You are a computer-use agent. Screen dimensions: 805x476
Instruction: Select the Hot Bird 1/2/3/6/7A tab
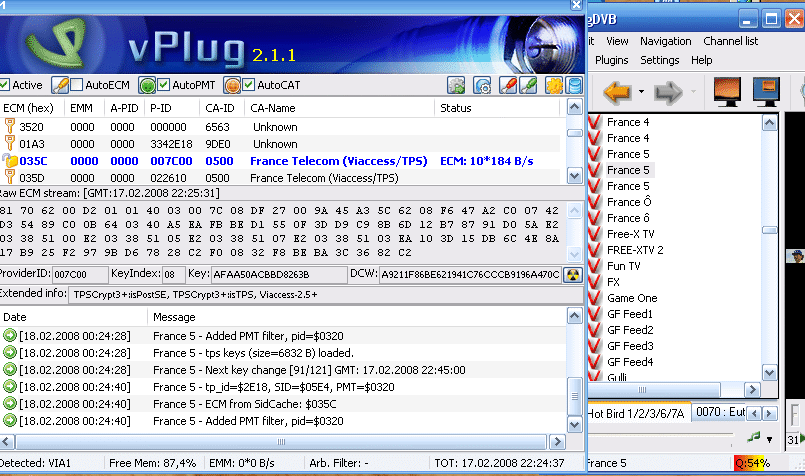[x=636, y=413]
